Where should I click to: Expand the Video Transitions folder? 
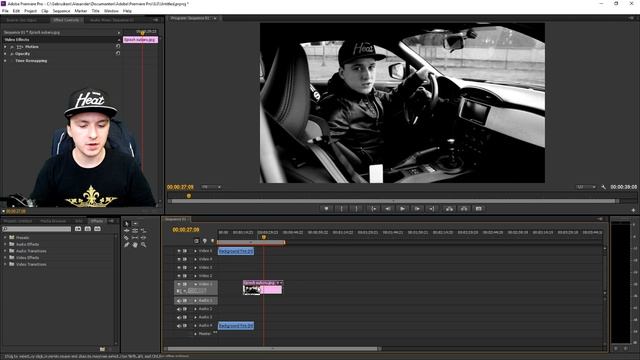click(5, 264)
